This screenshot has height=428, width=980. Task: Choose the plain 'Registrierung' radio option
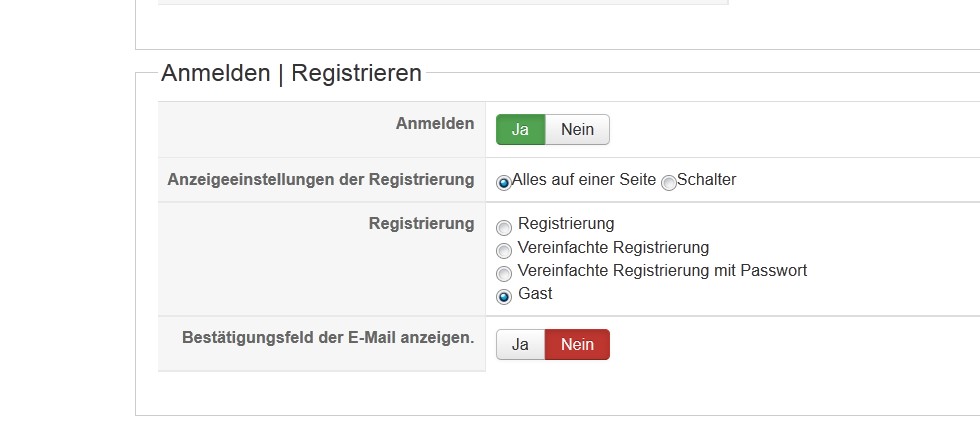pyautogui.click(x=504, y=228)
